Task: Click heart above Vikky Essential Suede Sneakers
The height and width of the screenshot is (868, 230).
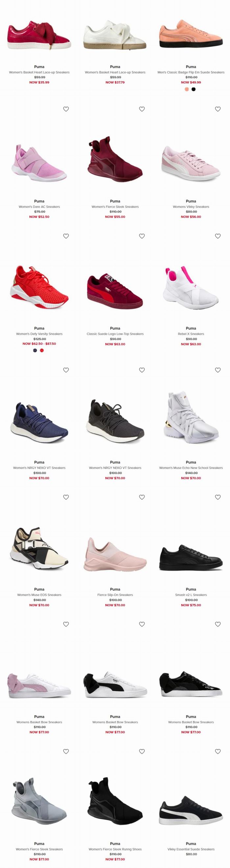Action: coord(218,751)
